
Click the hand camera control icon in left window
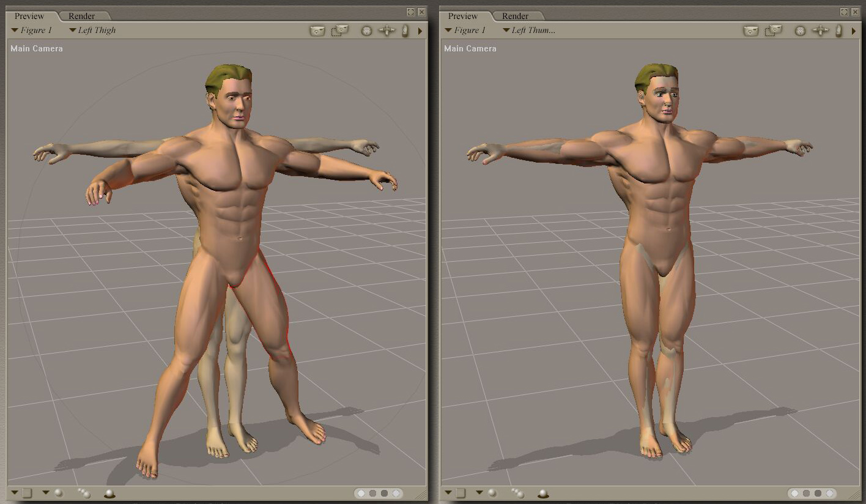click(405, 31)
